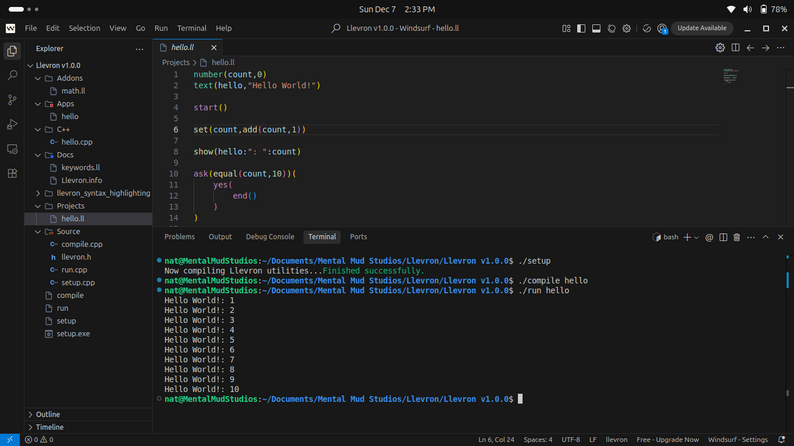Collapse the Source folder
This screenshot has width=794, height=446.
(68, 231)
